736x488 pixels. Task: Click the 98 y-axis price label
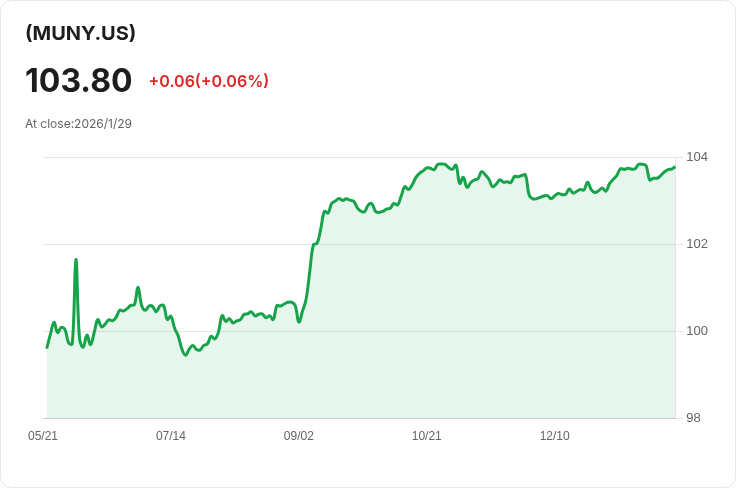693,418
